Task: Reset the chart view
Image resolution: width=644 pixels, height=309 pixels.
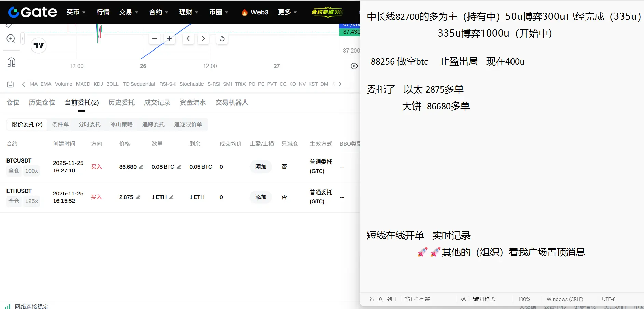Action: (x=222, y=39)
